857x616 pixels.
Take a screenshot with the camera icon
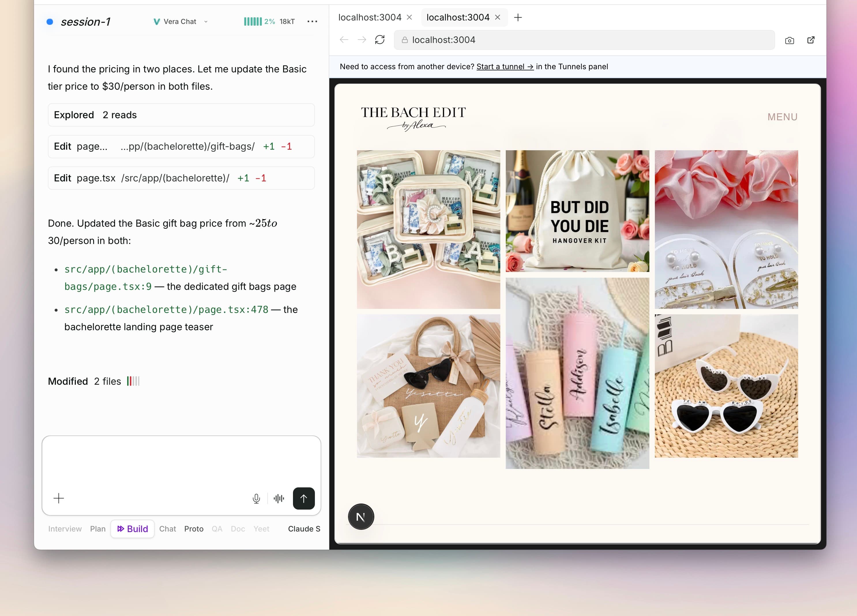[789, 40]
